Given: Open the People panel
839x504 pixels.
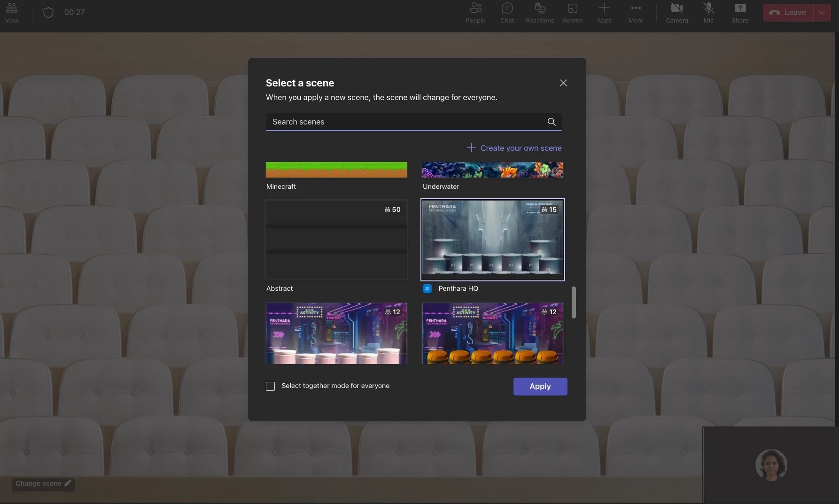Looking at the screenshot, I should pos(475,12).
